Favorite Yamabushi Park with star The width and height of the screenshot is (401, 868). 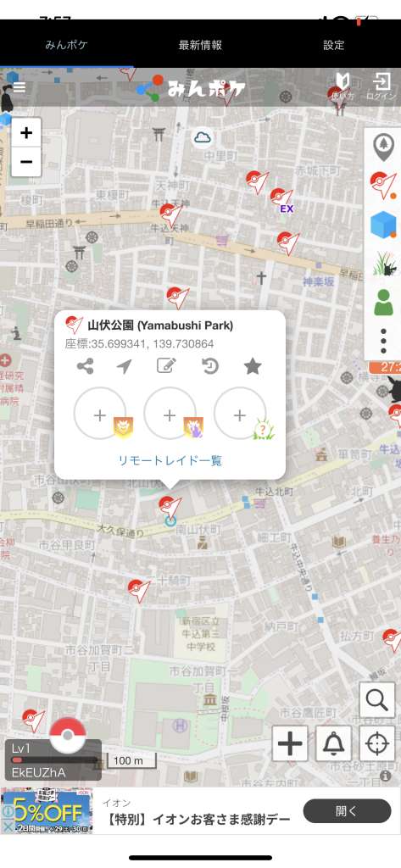[253, 366]
